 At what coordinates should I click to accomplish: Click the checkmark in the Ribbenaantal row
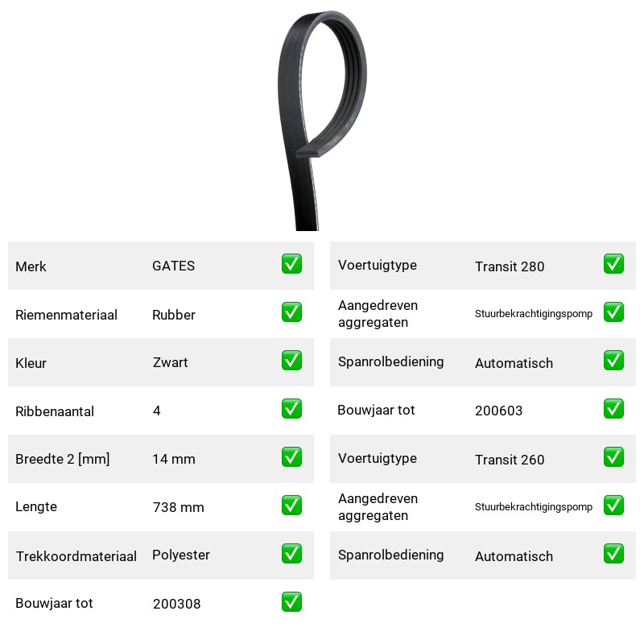(x=291, y=409)
